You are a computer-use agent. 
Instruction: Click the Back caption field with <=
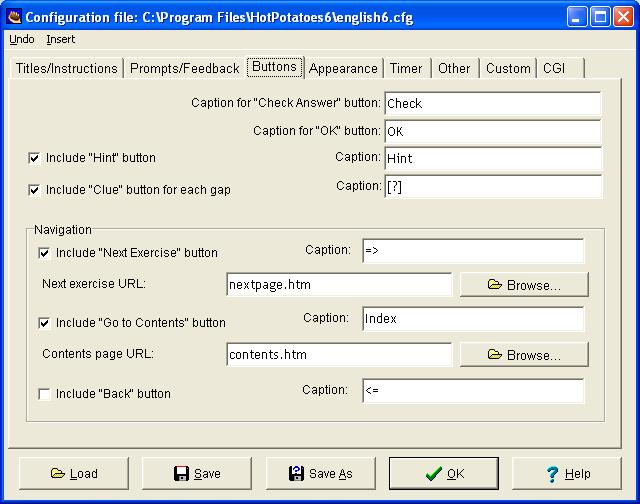(x=473, y=391)
